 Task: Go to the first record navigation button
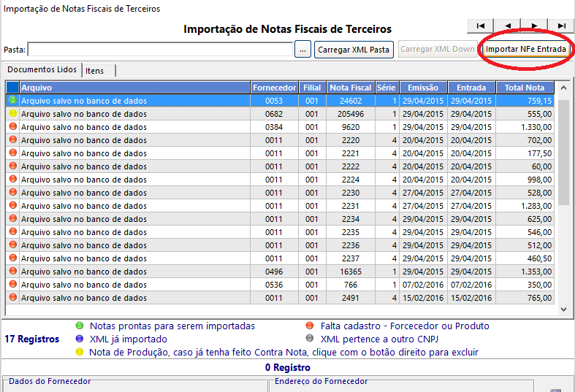pos(481,26)
